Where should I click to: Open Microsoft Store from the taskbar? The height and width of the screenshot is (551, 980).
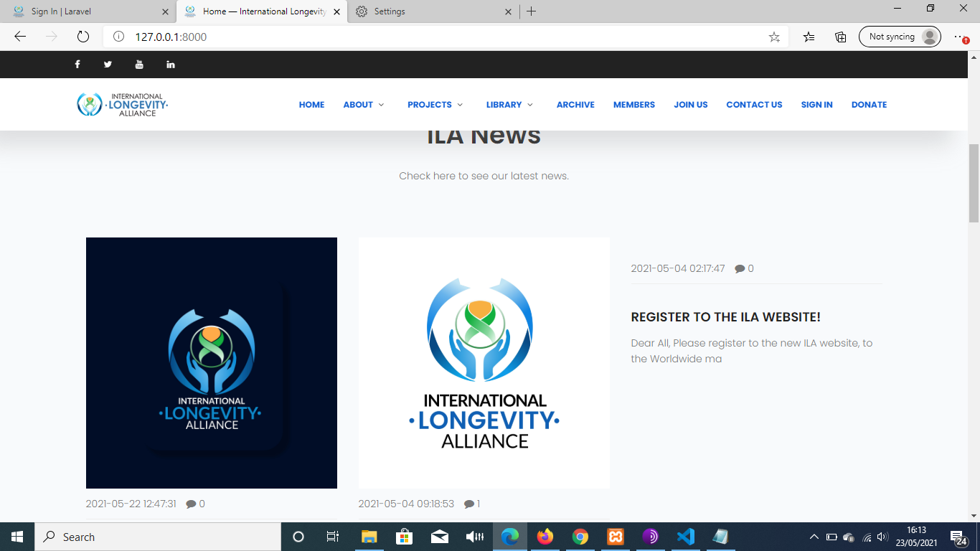click(404, 537)
